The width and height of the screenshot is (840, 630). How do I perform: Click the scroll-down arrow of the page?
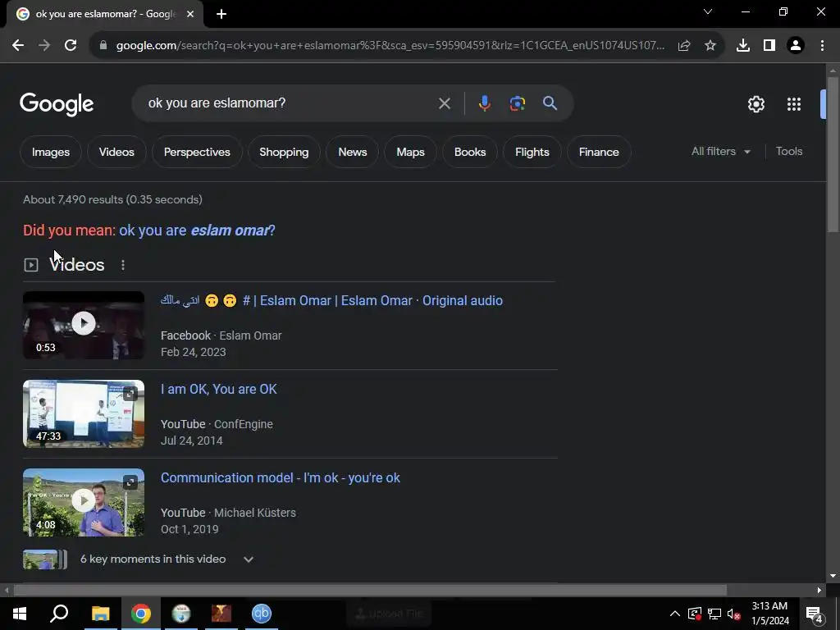point(833,576)
